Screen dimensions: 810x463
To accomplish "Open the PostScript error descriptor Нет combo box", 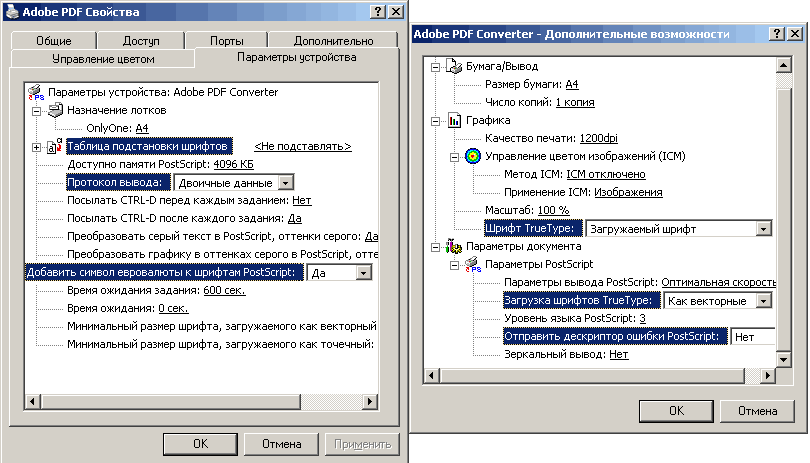I will 753,337.
